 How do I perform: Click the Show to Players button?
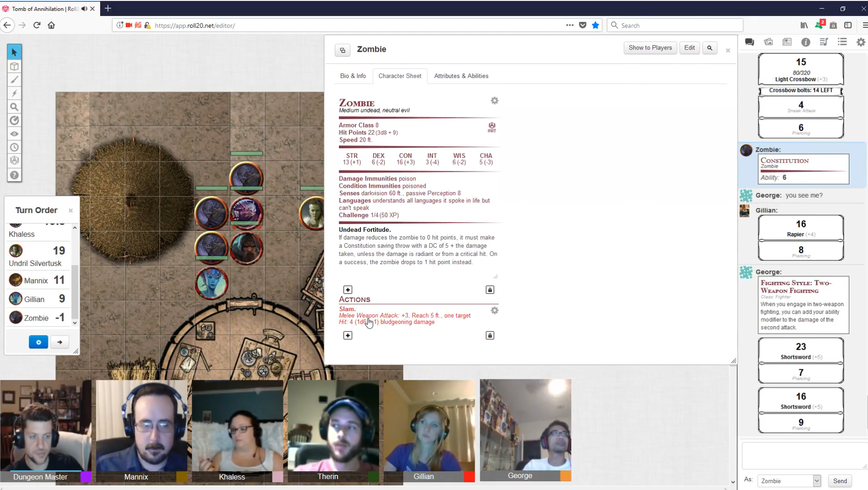650,48
